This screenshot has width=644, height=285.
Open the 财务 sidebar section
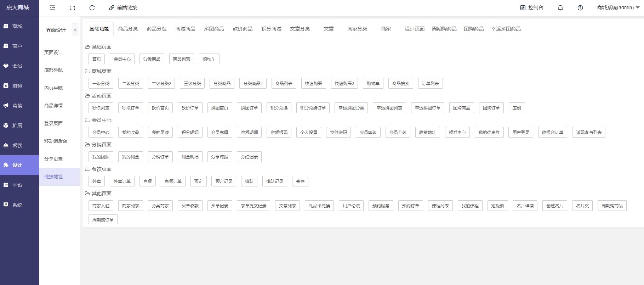tap(19, 86)
